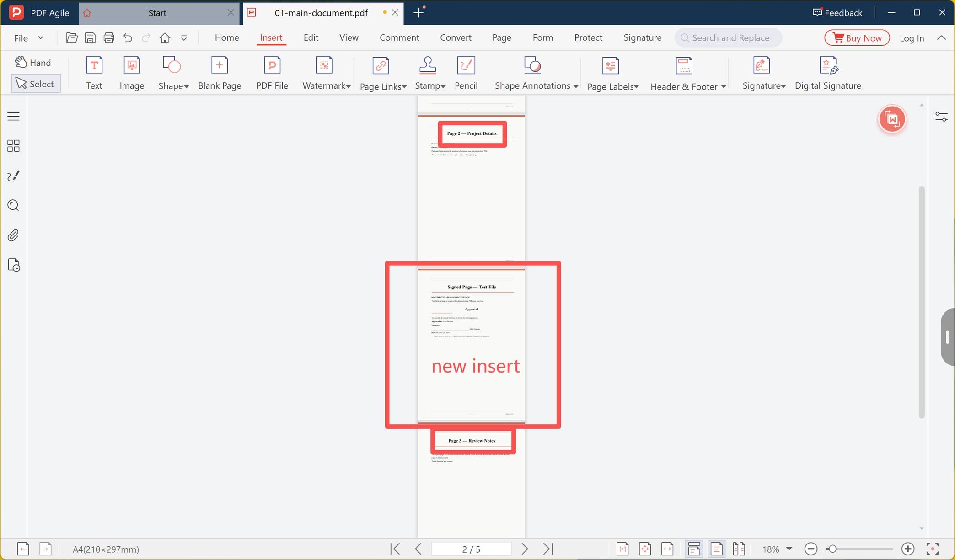Open the Digital Signature tool
Image resolution: width=955 pixels, height=560 pixels.
pyautogui.click(x=828, y=73)
